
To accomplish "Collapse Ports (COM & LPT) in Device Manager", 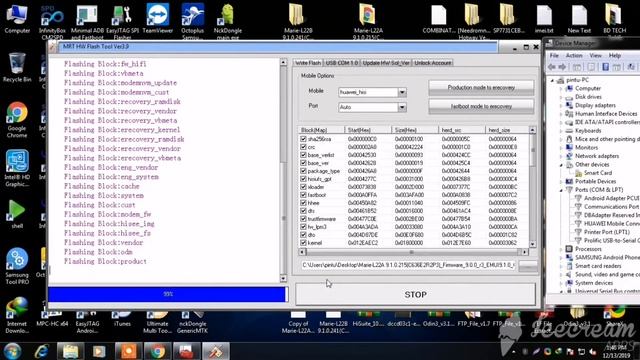I will (x=562, y=190).
